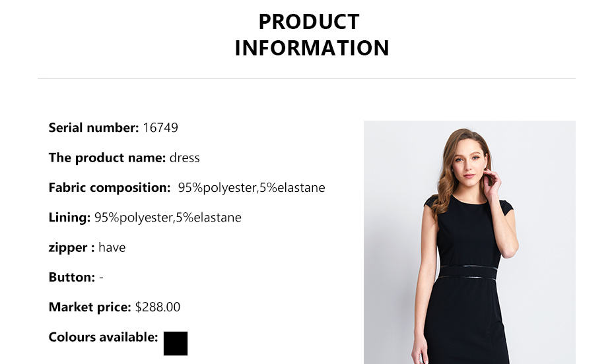Select the zipper value have

point(112,248)
